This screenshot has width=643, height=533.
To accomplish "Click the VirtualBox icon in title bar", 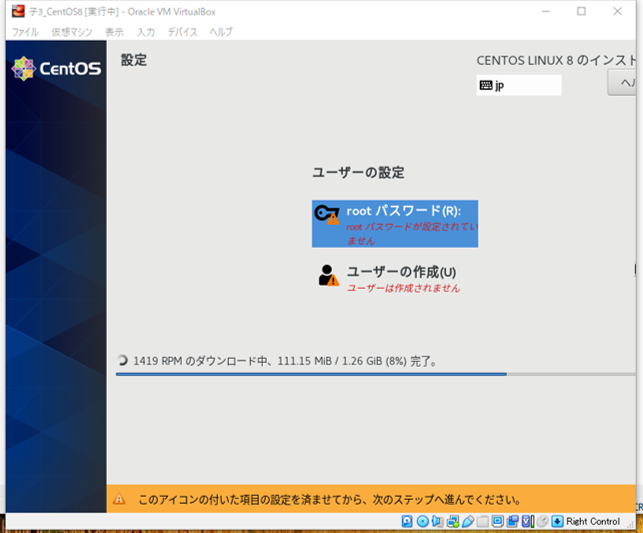I will pos(18,11).
